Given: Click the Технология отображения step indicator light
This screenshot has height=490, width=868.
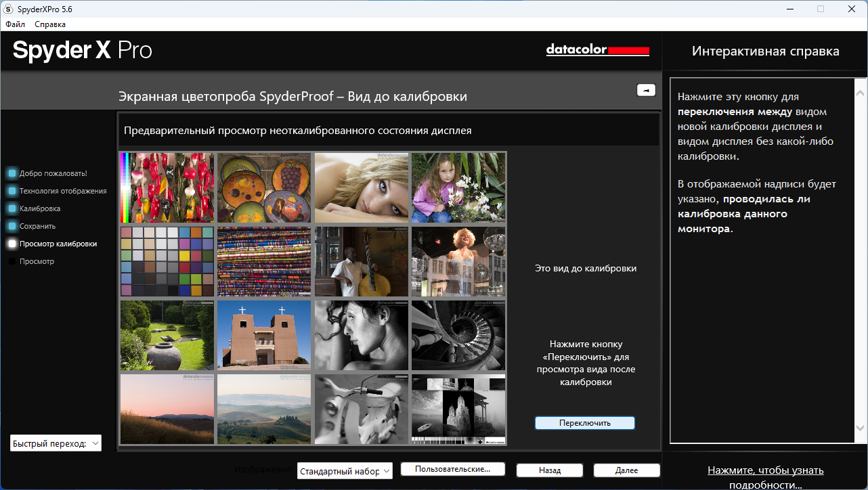Looking at the screenshot, I should [x=12, y=191].
